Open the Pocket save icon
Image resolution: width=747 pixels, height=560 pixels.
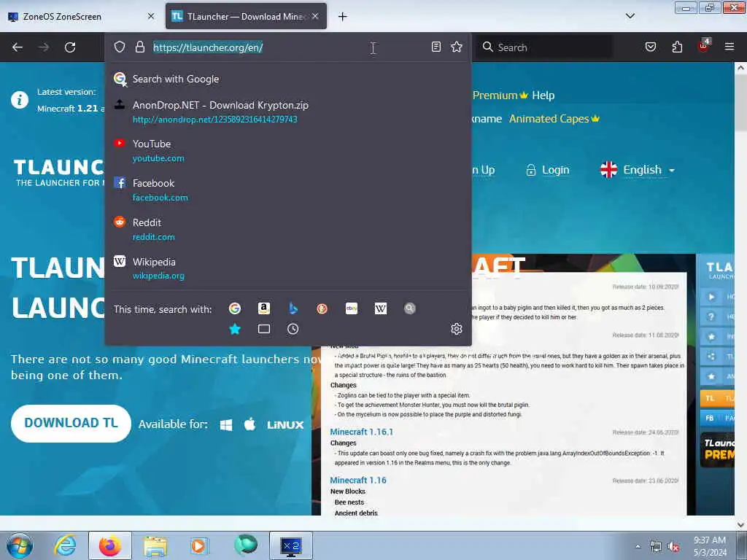[x=650, y=47]
